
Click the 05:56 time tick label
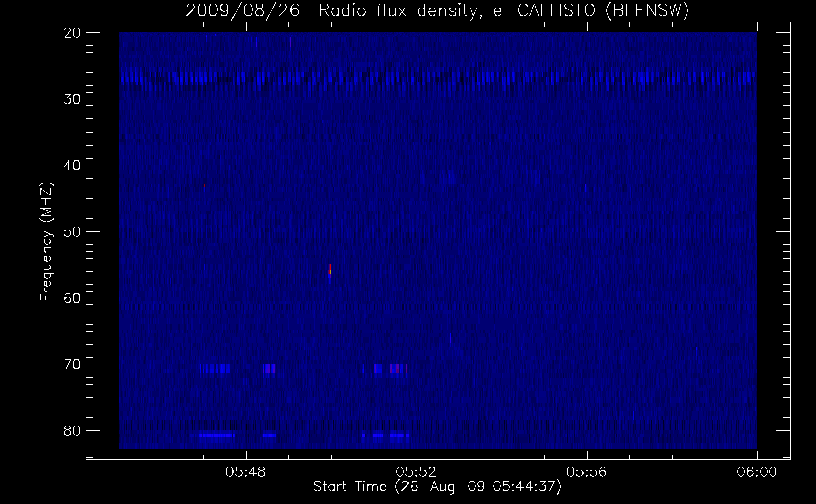[587, 472]
